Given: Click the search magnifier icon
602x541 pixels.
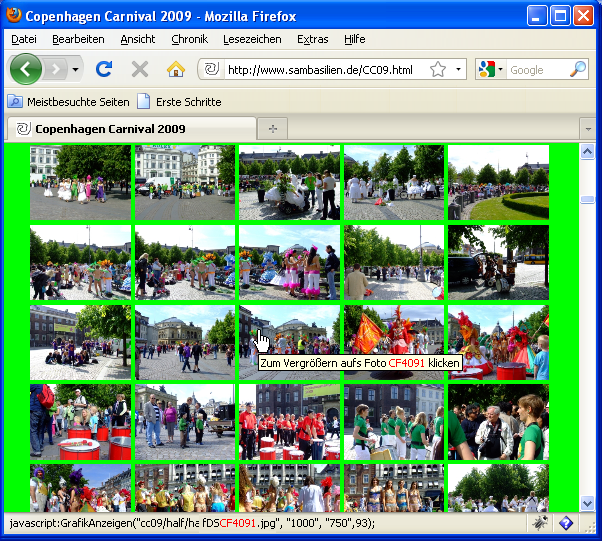Looking at the screenshot, I should (x=577, y=70).
